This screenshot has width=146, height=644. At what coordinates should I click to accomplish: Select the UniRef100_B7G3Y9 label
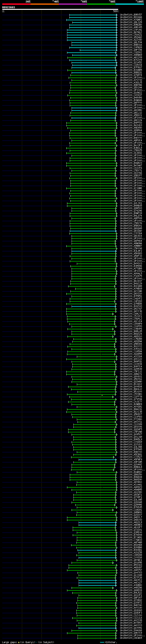pos(131,60)
